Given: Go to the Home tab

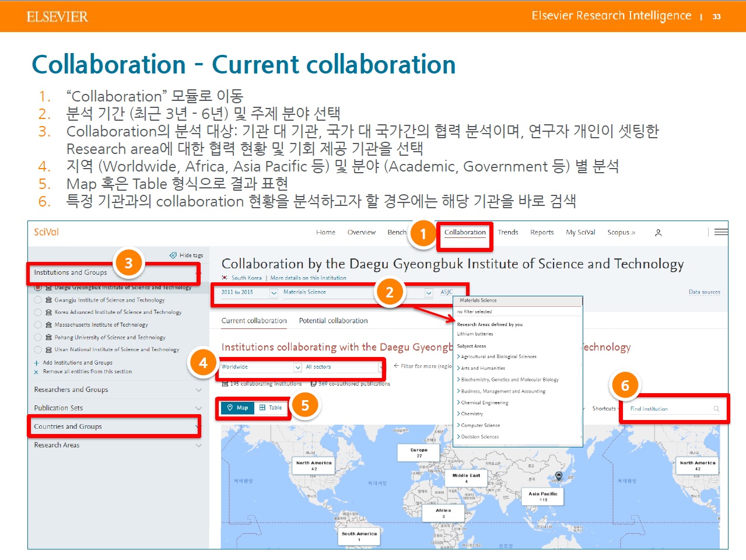Looking at the screenshot, I should (x=325, y=232).
